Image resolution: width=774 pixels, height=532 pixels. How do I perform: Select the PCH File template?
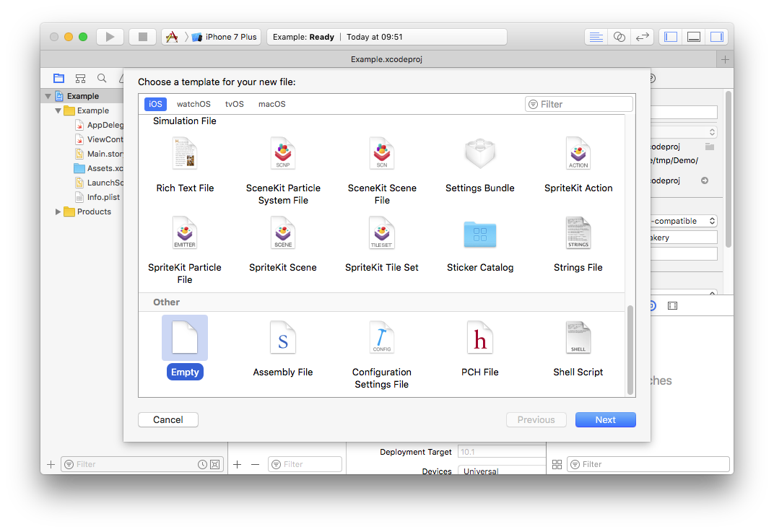click(480, 339)
